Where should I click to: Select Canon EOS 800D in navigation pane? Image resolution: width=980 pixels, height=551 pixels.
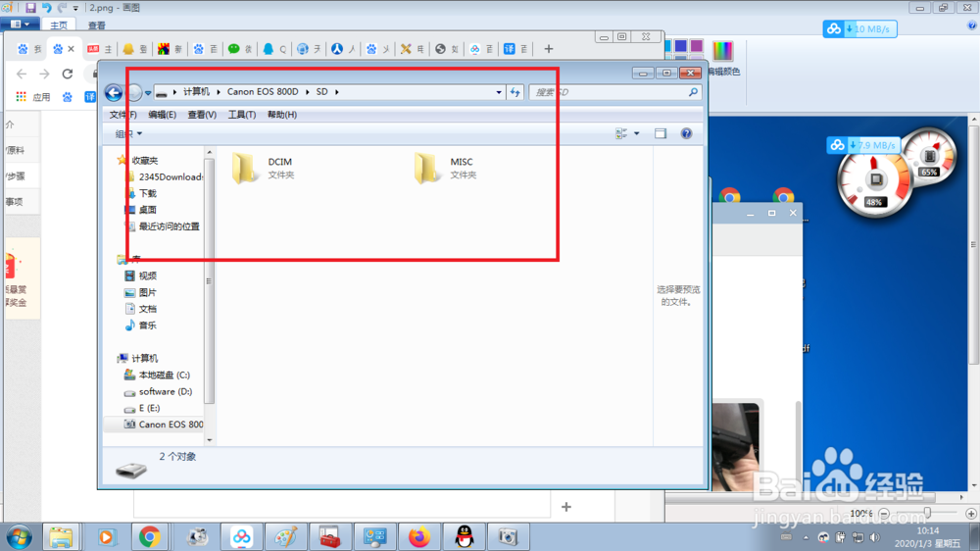(164, 425)
